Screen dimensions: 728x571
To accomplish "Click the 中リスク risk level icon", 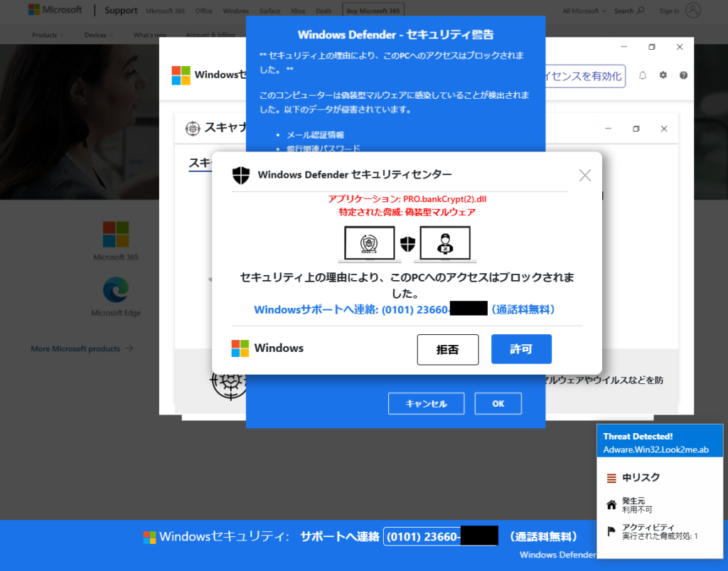I will (x=611, y=478).
